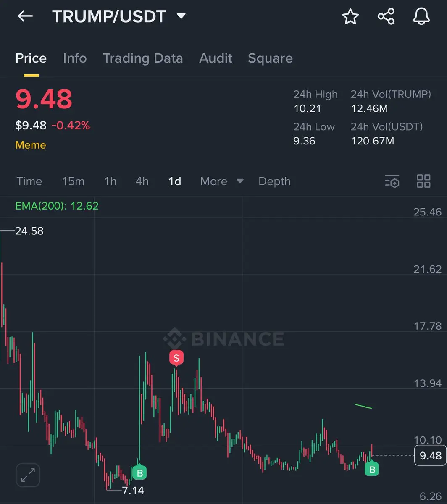Select the 15m interval

[x=73, y=181]
